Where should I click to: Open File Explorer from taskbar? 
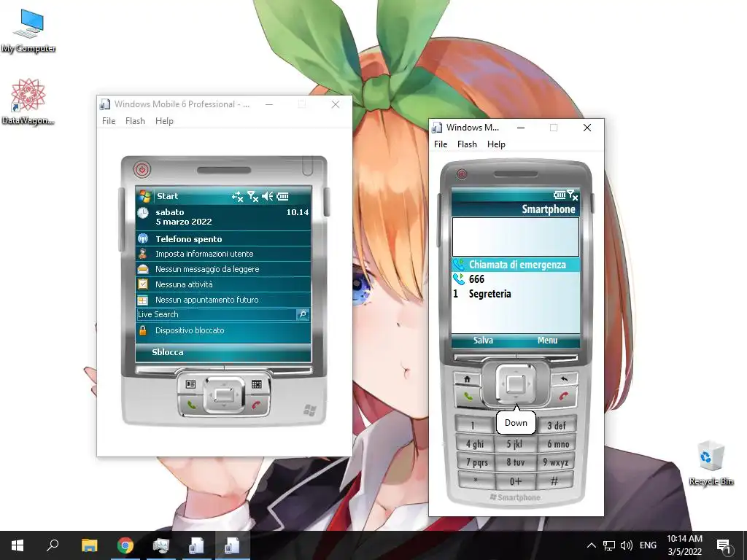click(89, 545)
